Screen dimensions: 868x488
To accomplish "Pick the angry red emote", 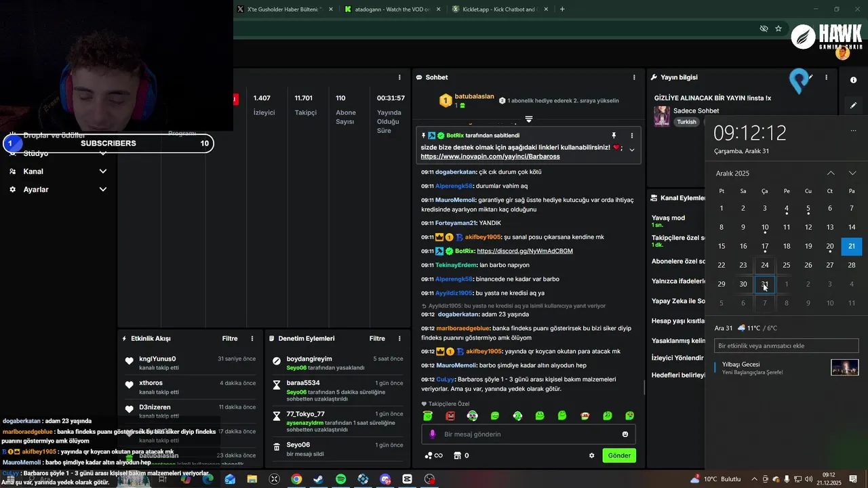I will [x=450, y=415].
